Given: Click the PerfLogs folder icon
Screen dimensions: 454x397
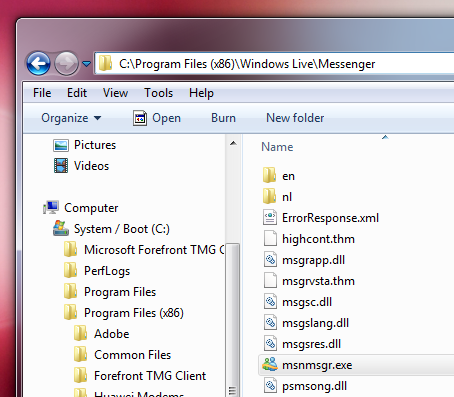Looking at the screenshot, I should 71,270.
